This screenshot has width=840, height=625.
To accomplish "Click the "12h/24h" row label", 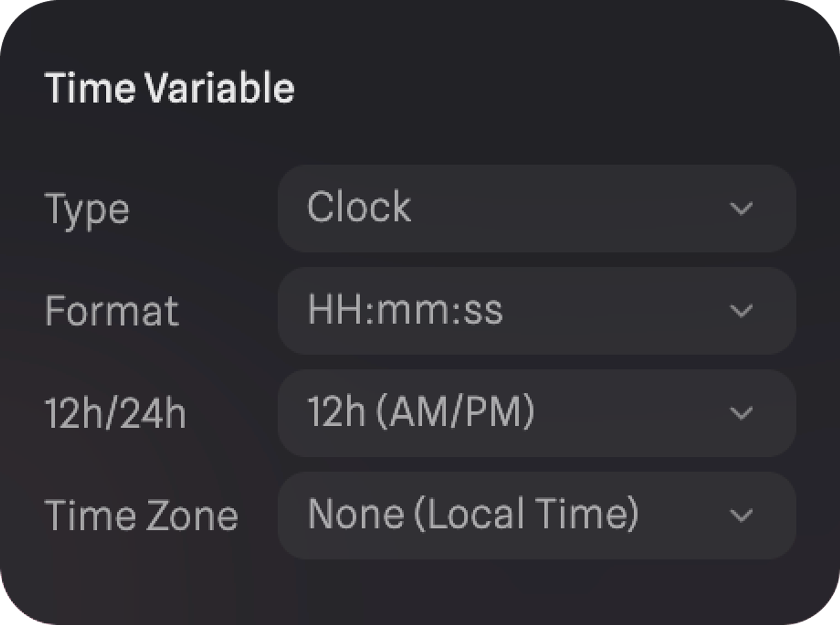I will point(115,414).
